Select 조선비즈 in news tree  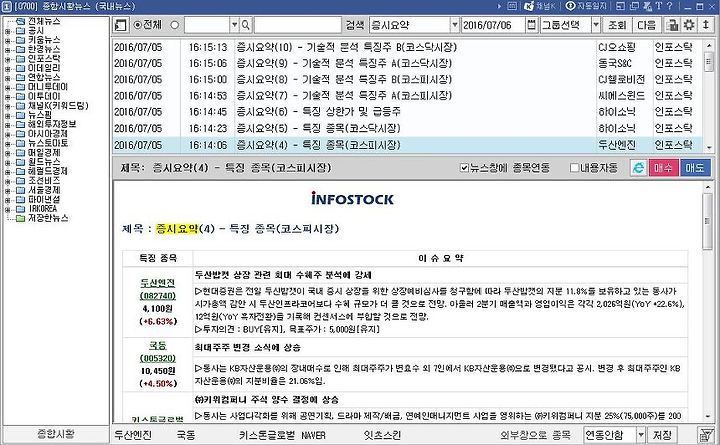point(44,180)
